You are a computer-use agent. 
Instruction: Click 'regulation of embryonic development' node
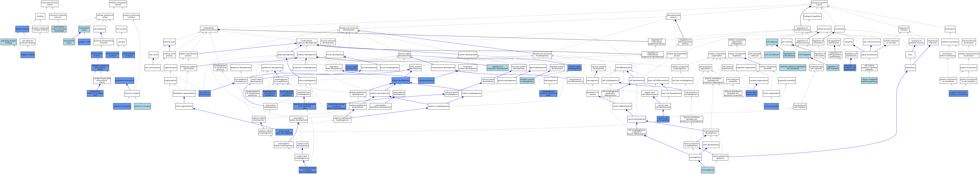(x=497, y=68)
